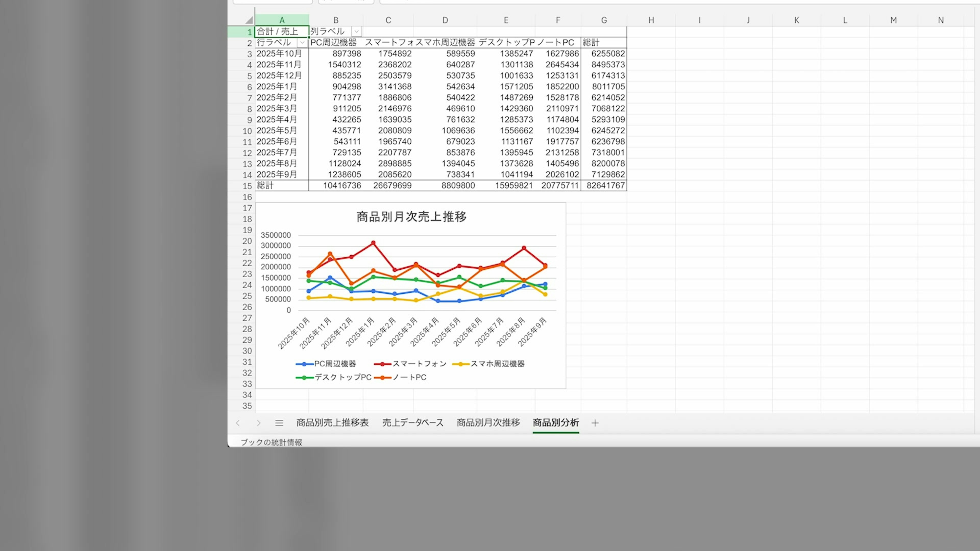Add a new sheet with plus icon
Image resolution: width=980 pixels, height=551 pixels.
(x=595, y=423)
